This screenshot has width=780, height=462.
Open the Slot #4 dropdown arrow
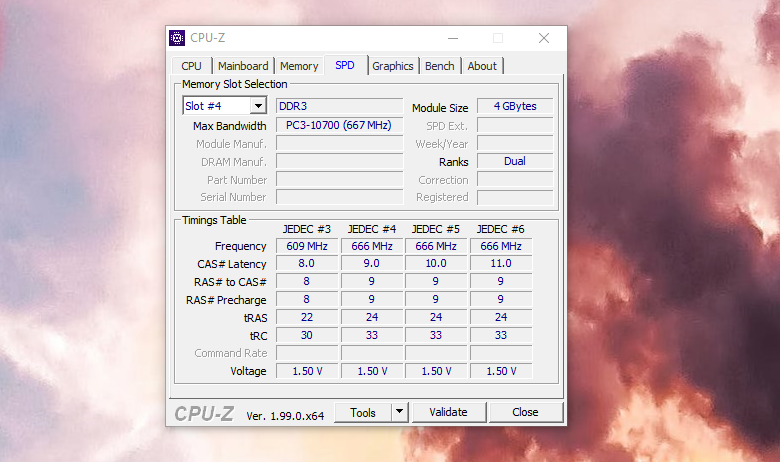(258, 106)
